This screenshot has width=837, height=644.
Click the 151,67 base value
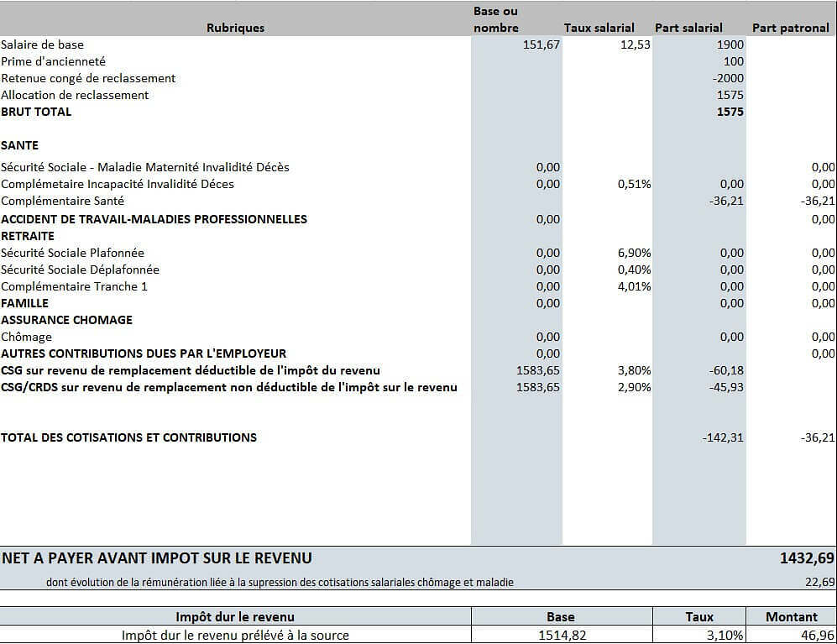[541, 45]
